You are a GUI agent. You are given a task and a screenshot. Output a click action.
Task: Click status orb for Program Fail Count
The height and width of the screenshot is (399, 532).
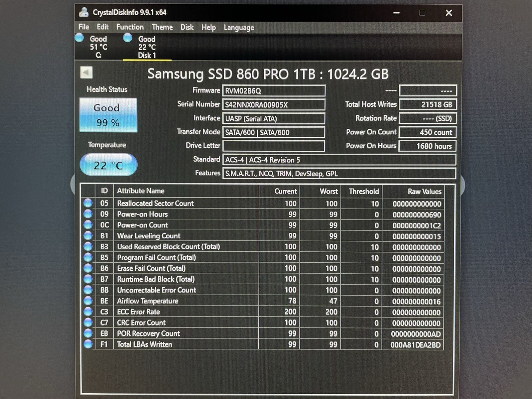[88, 257]
